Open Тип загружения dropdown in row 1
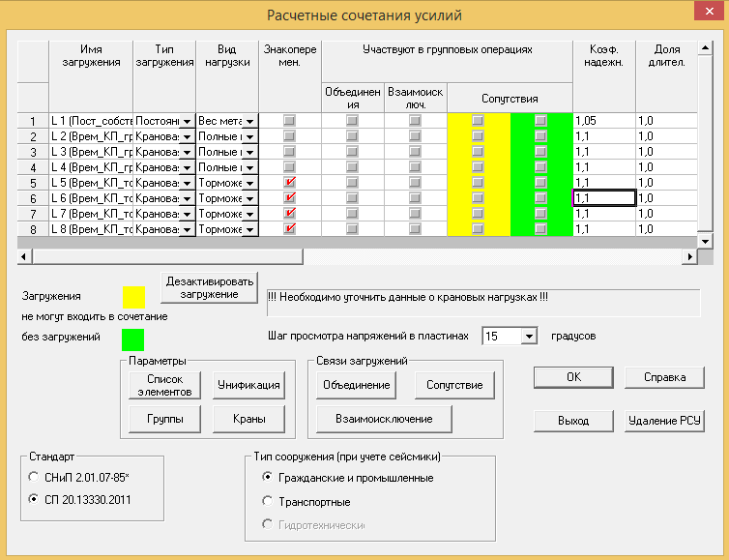Image resolution: width=729 pixels, height=560 pixels. [187, 121]
